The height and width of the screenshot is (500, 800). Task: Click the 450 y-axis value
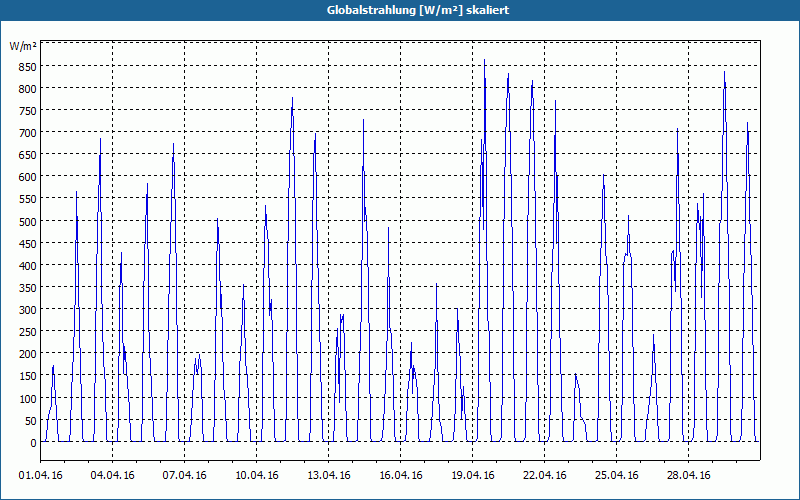[29, 244]
